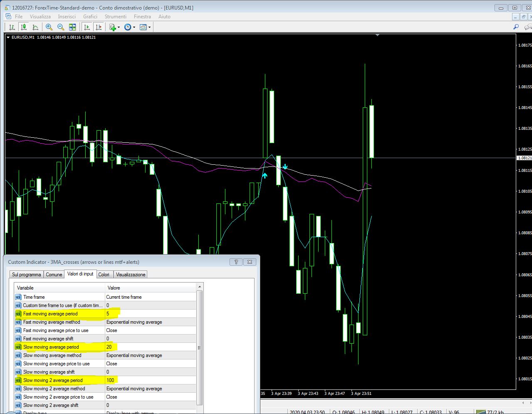Screen dimensions: 532x414
Task: Click the fast period value 5
Action: point(108,314)
